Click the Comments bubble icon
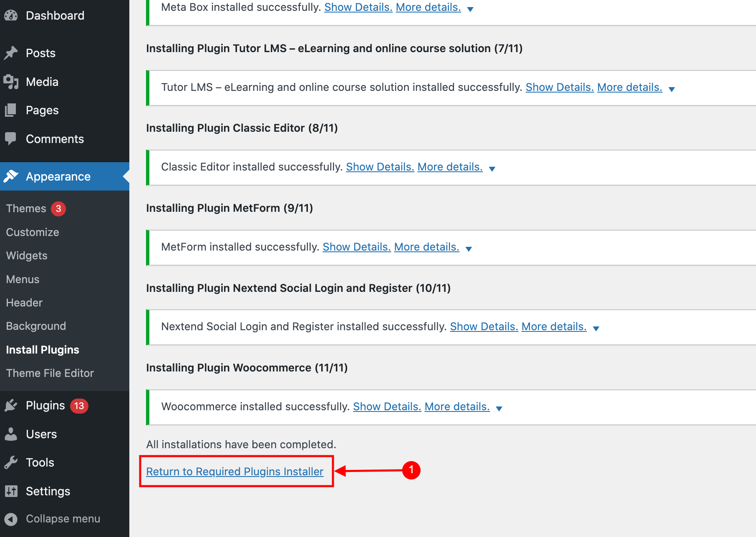Image resolution: width=756 pixels, height=537 pixels. pyautogui.click(x=11, y=139)
